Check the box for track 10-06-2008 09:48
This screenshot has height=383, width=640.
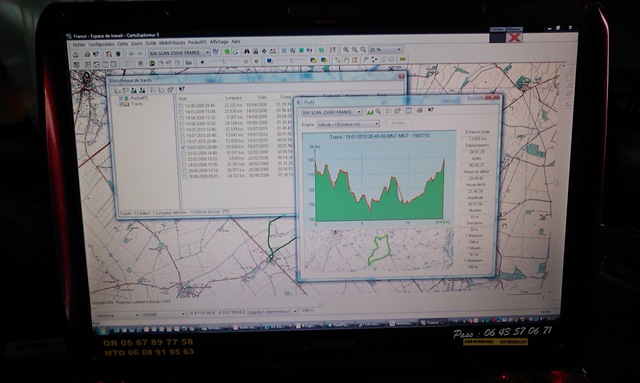pyautogui.click(x=181, y=105)
